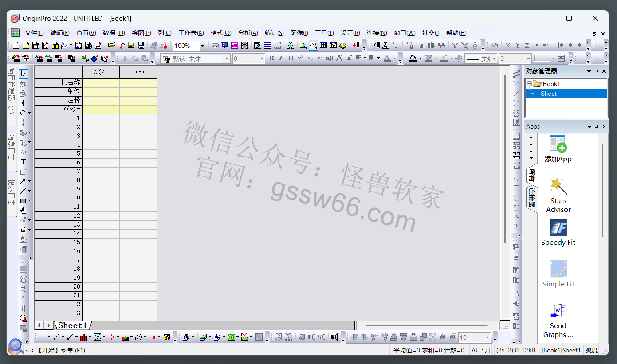
Task: Click the column bar plot icon
Action: point(83,337)
